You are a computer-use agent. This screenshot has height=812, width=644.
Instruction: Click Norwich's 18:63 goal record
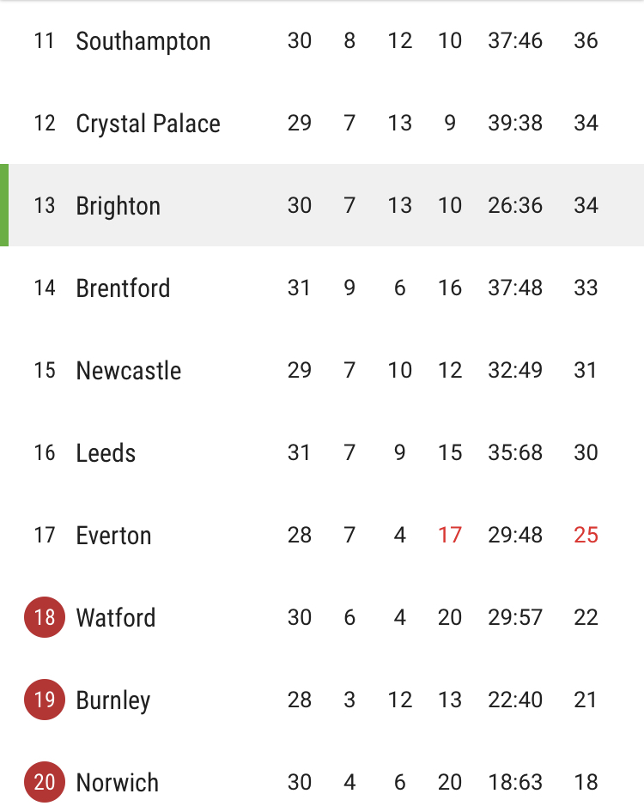pyautogui.click(x=515, y=782)
